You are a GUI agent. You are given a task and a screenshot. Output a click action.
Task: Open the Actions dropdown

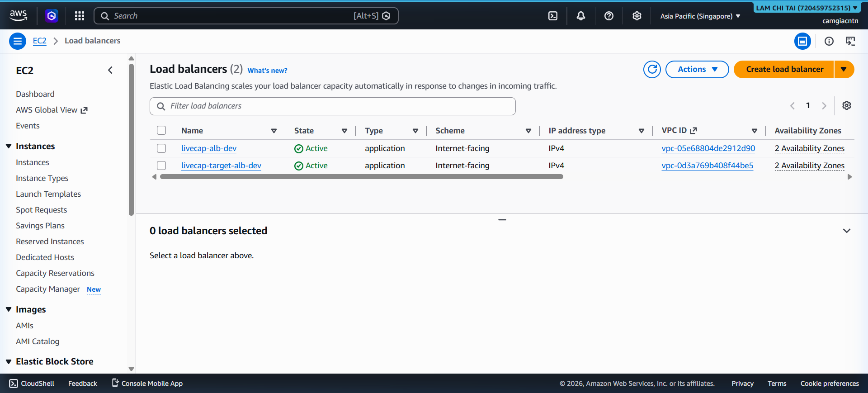coord(697,69)
